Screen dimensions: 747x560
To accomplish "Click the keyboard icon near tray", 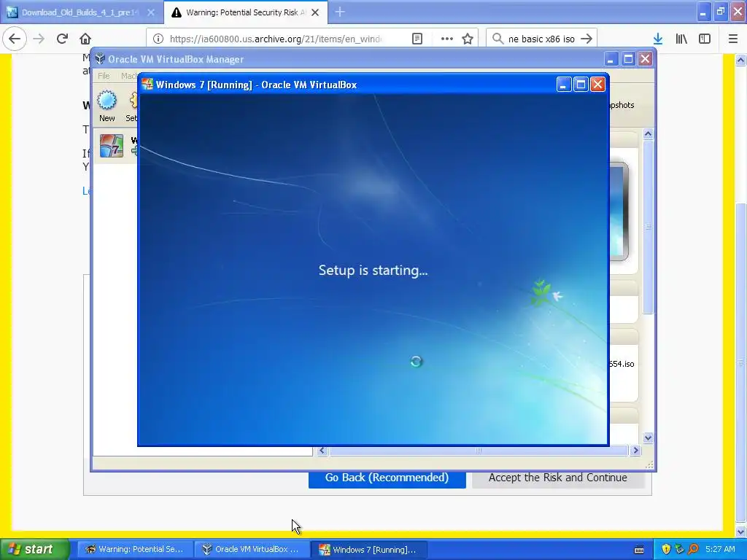I will [639, 550].
